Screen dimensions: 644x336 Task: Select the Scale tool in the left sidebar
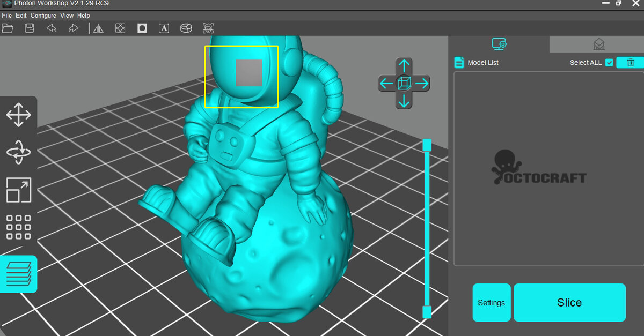pyautogui.click(x=18, y=190)
